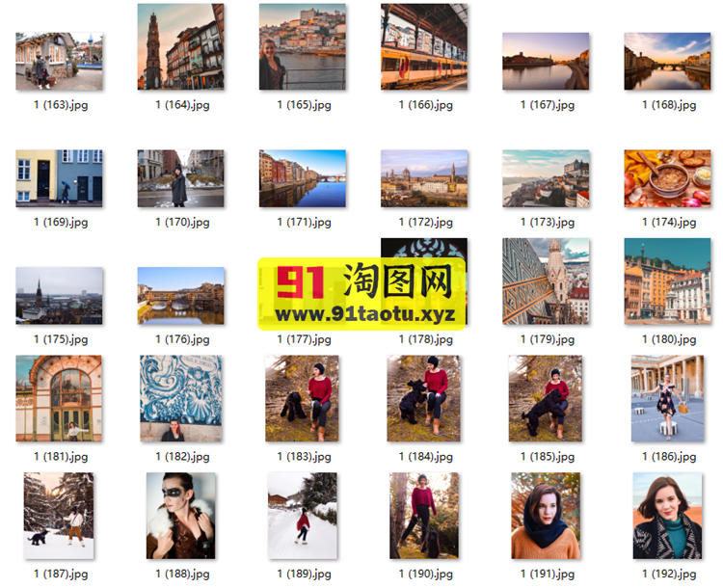Viewport: 723px width, 588px height.
Task: Click the file name 1 (174).jpg
Action: tap(670, 223)
